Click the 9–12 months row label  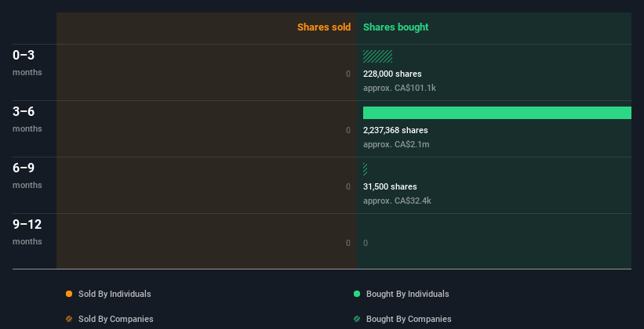[x=27, y=225]
